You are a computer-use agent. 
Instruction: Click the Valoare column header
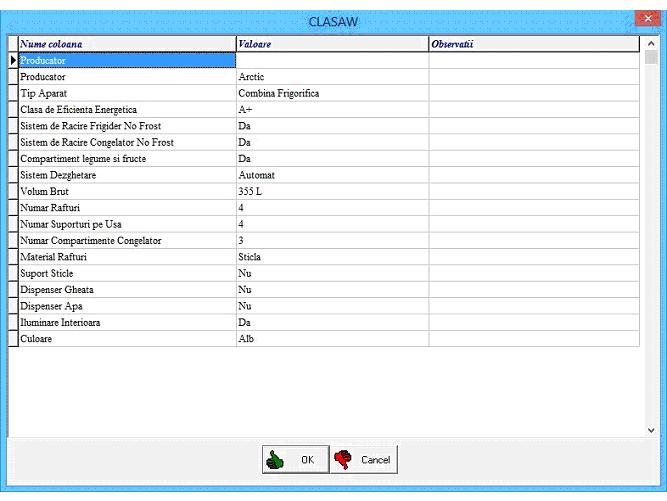click(331, 44)
